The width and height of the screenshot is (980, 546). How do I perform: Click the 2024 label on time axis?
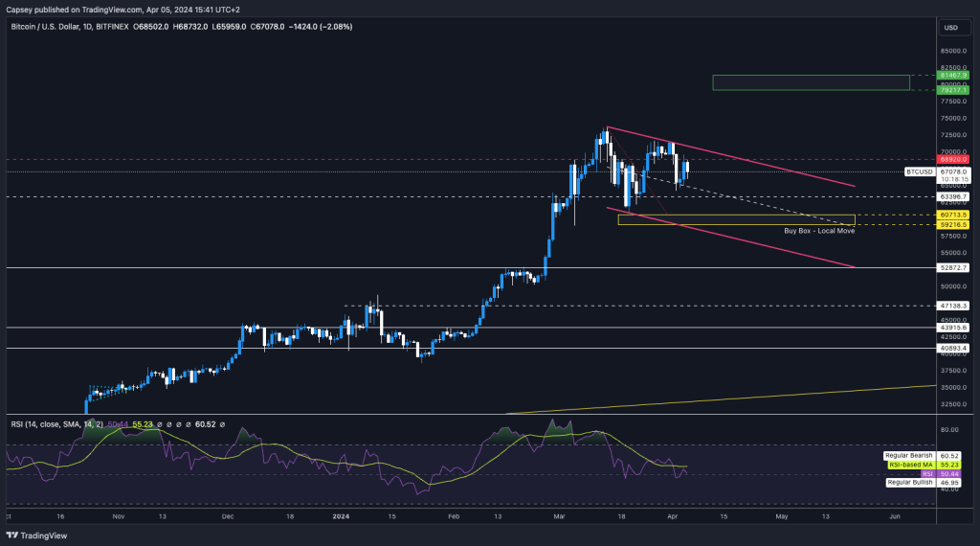click(x=341, y=516)
